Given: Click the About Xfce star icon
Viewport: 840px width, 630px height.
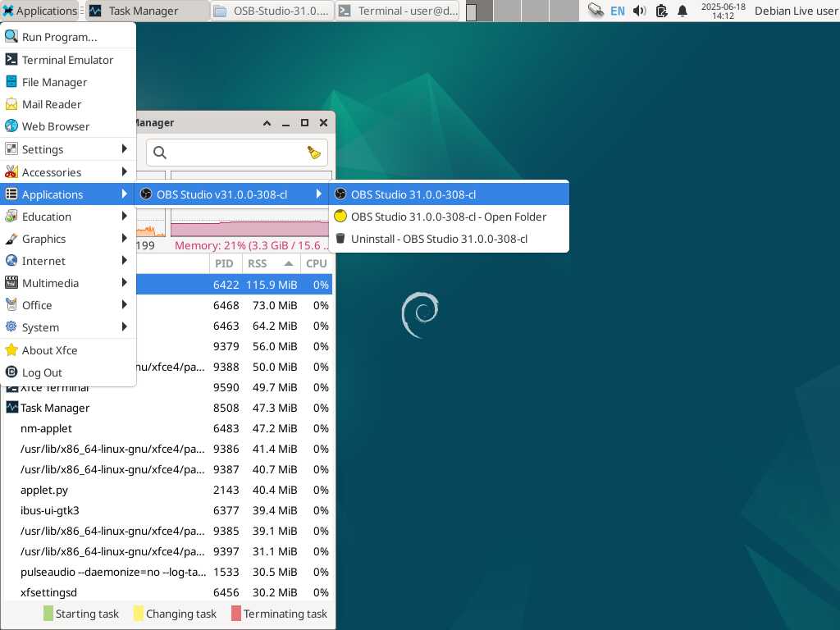Looking at the screenshot, I should pyautogui.click(x=11, y=349).
